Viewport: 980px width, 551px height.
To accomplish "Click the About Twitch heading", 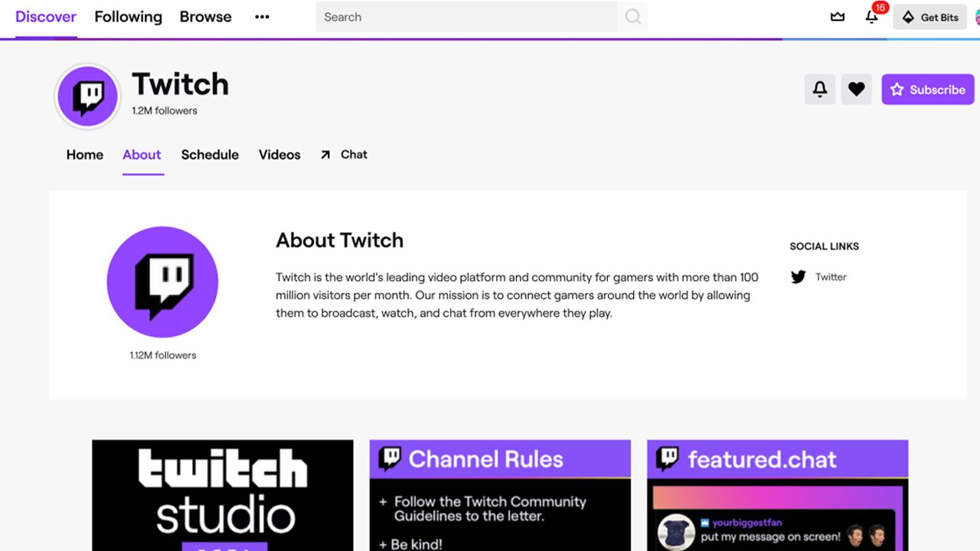I will coord(339,240).
